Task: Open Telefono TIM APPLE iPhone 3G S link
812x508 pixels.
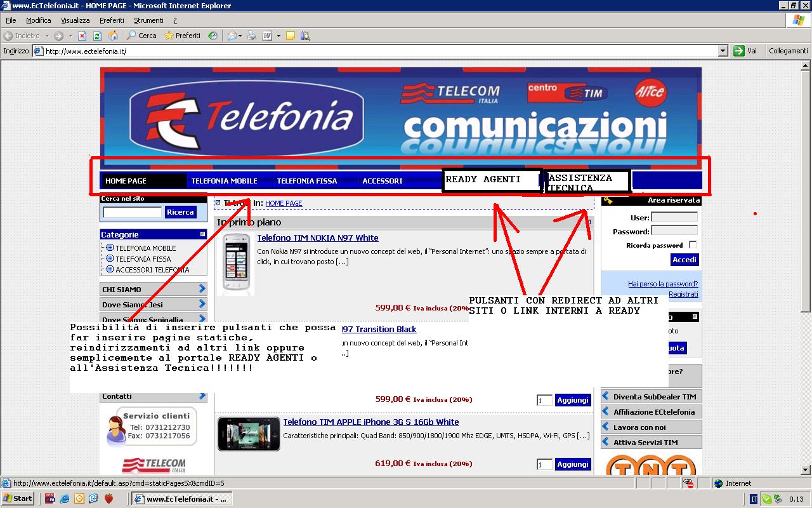Action: [x=371, y=422]
